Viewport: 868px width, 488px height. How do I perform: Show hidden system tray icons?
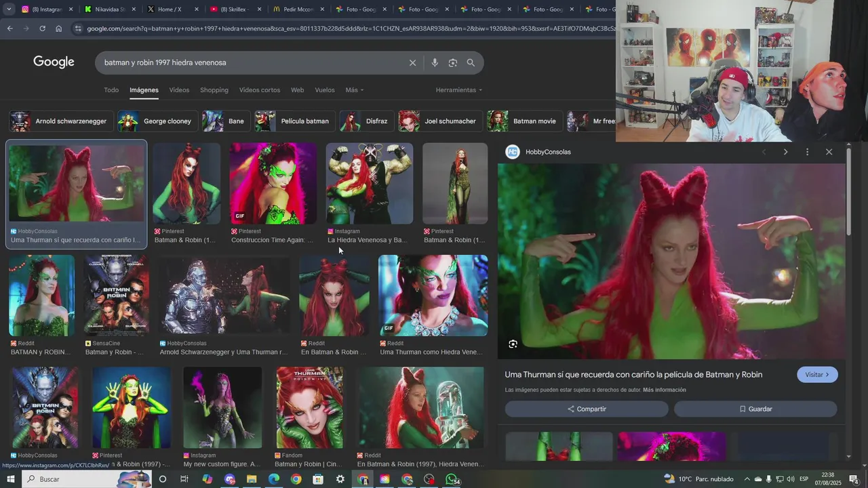tap(747, 479)
